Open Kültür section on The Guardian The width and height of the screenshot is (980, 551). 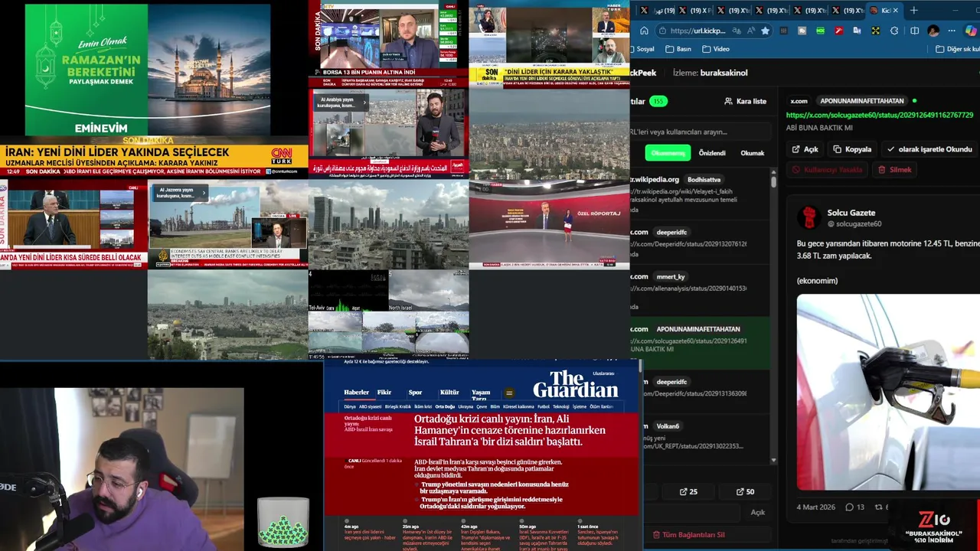click(x=449, y=392)
